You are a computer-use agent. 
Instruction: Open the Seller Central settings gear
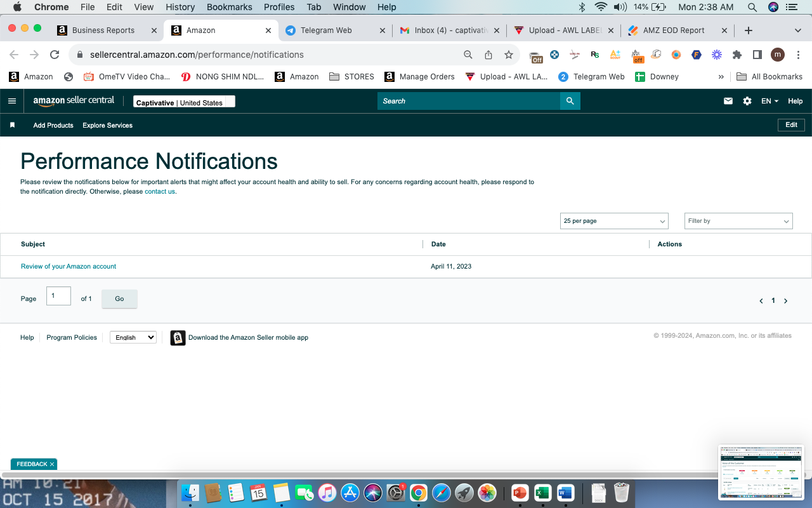coord(747,101)
